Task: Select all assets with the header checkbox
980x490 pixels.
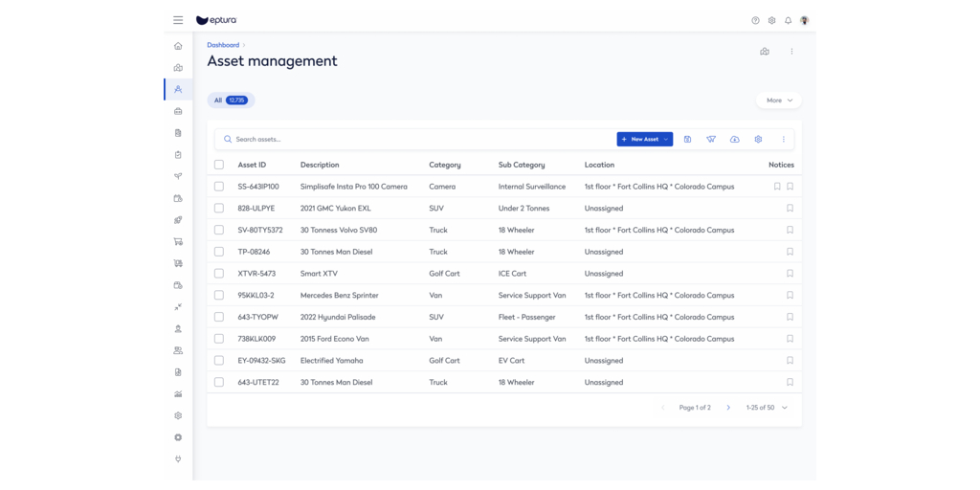Action: click(x=219, y=165)
